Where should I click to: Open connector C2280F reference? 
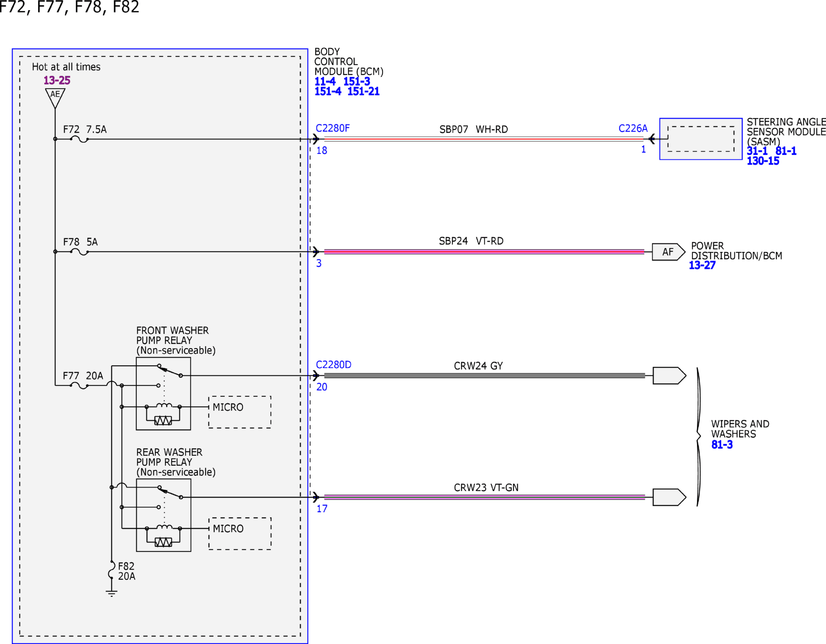click(333, 128)
